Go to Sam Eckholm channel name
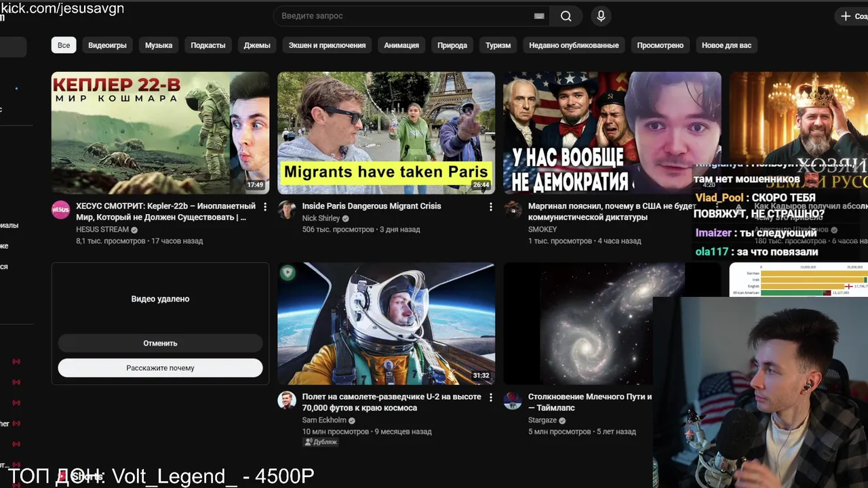The width and height of the screenshot is (868, 488). pos(323,420)
